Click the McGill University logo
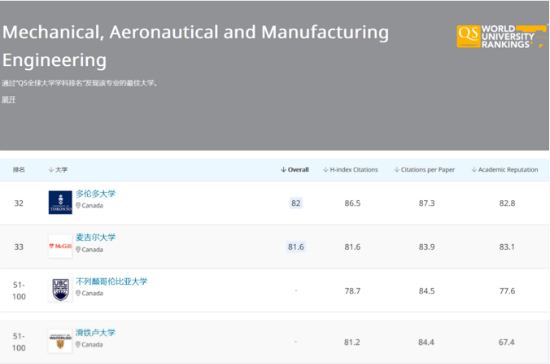 click(x=60, y=246)
